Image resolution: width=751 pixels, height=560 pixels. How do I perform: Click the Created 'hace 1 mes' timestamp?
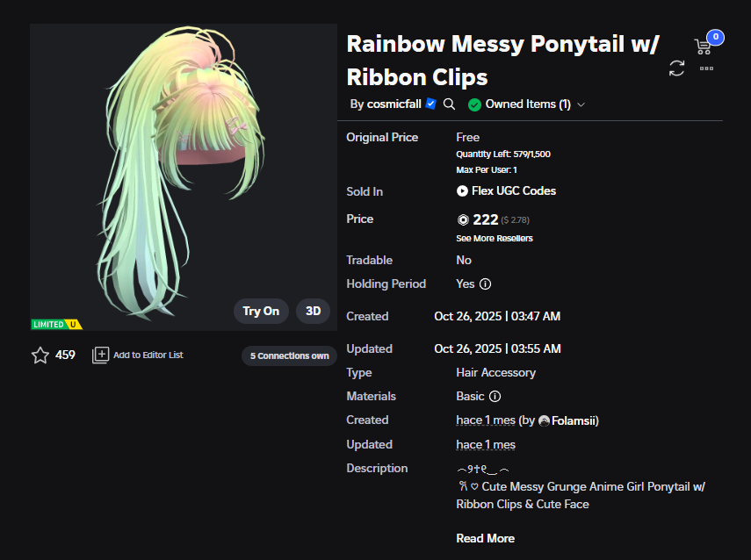point(486,420)
